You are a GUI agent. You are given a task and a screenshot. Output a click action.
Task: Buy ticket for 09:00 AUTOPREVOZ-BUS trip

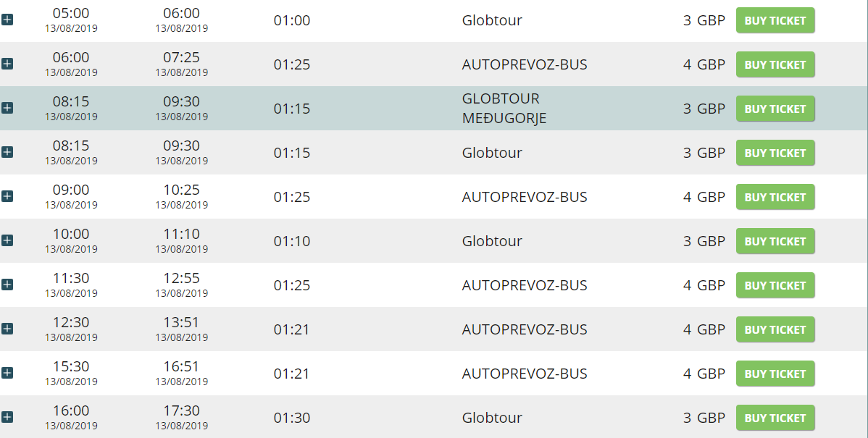[775, 197]
